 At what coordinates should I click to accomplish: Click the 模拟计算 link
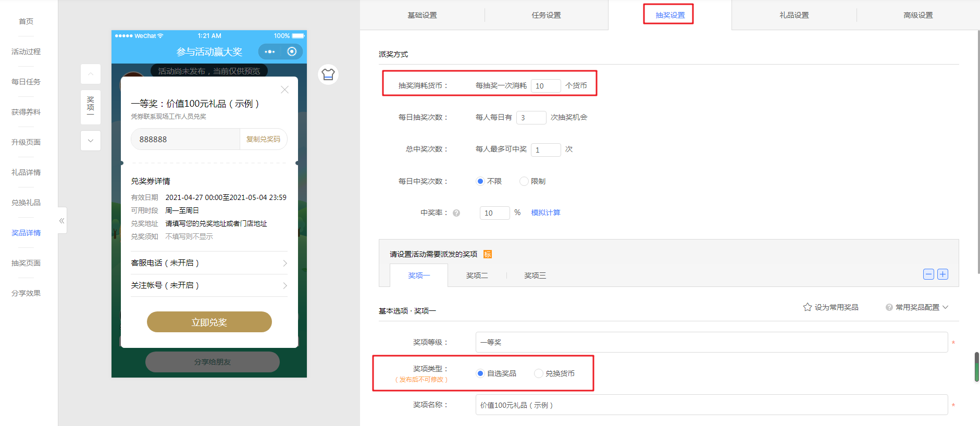tap(545, 212)
